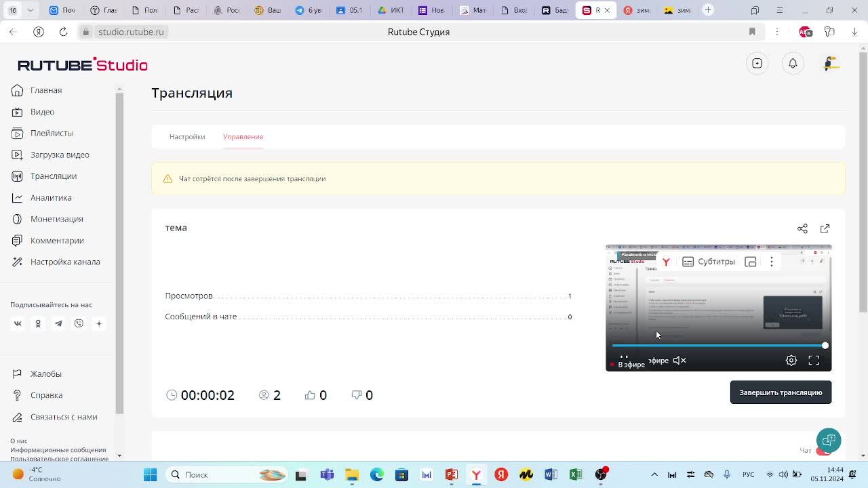The width and height of the screenshot is (868, 488).
Task: Switch to the Яндекс browser tab
Action: tap(637, 10)
